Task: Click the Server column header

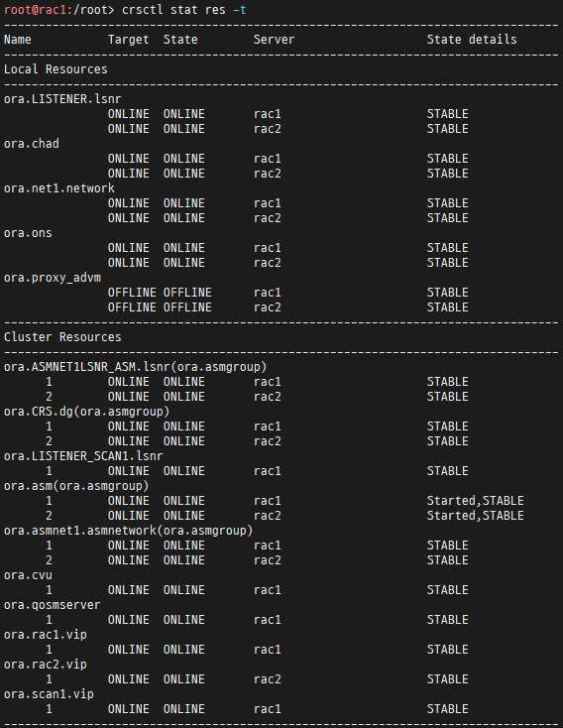Action: pyautogui.click(x=274, y=40)
